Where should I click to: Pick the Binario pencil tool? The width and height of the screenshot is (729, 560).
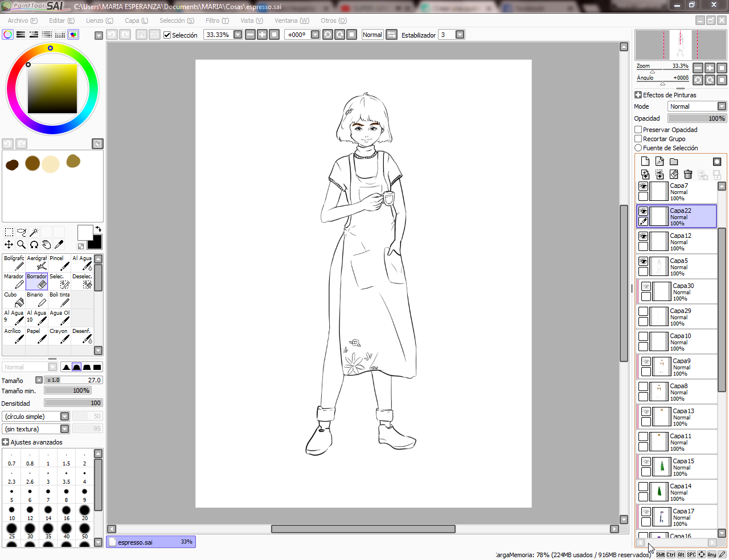pyautogui.click(x=37, y=299)
